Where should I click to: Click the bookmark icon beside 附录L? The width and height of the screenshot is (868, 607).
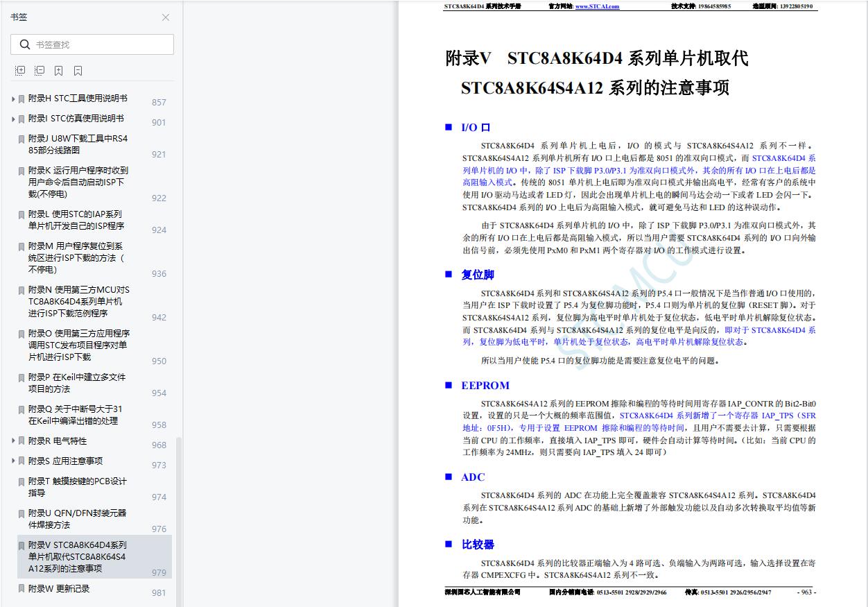tap(21, 215)
